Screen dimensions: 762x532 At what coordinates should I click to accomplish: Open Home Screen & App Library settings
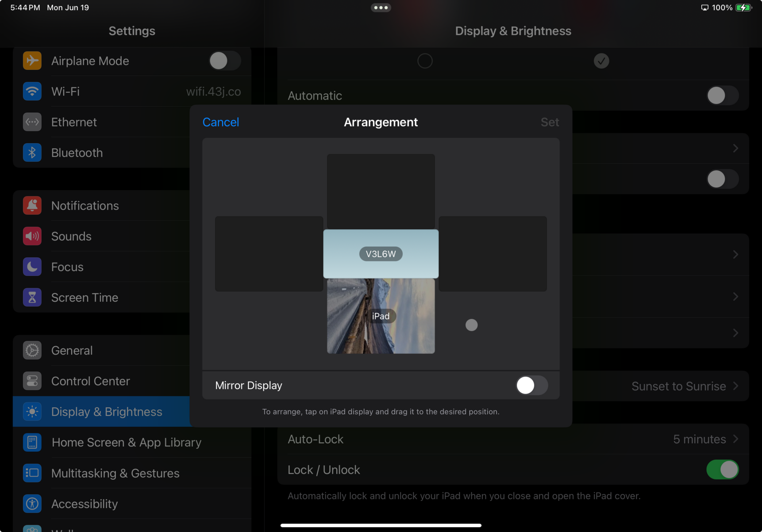pos(126,442)
